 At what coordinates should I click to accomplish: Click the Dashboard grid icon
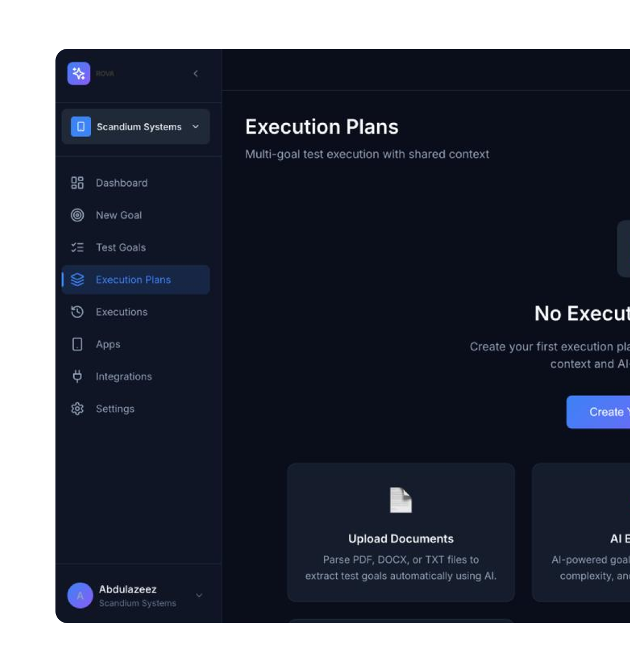(78, 183)
